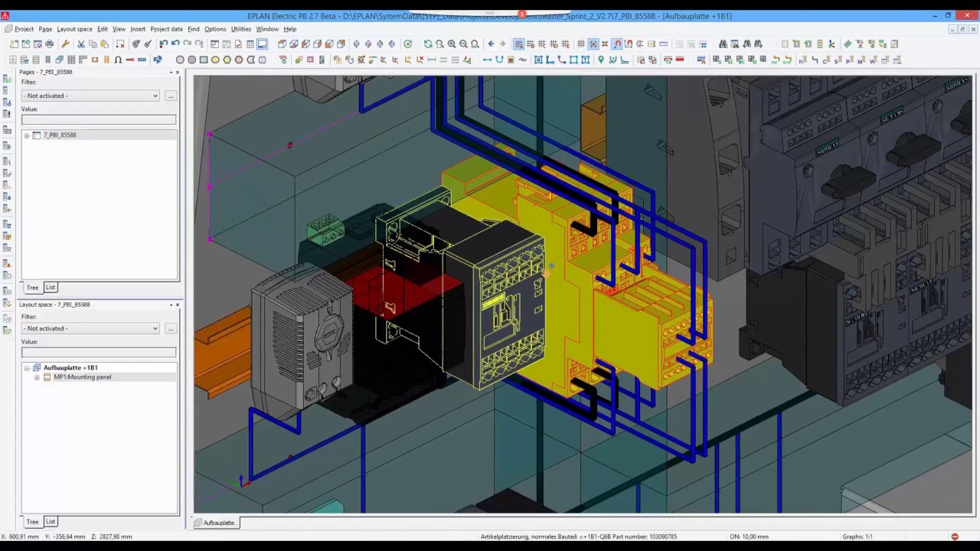The image size is (980, 551).
Task: Click the binoculars Find icon
Action: click(723, 44)
